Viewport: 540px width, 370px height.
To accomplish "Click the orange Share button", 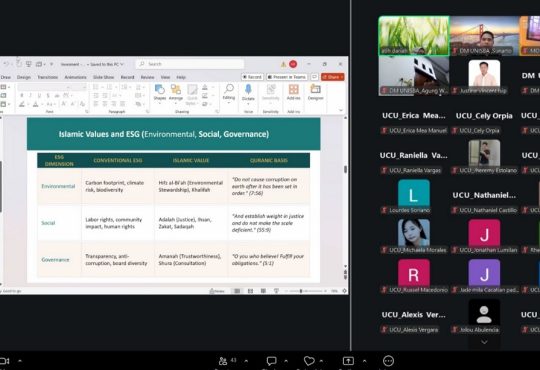I will pos(333,77).
